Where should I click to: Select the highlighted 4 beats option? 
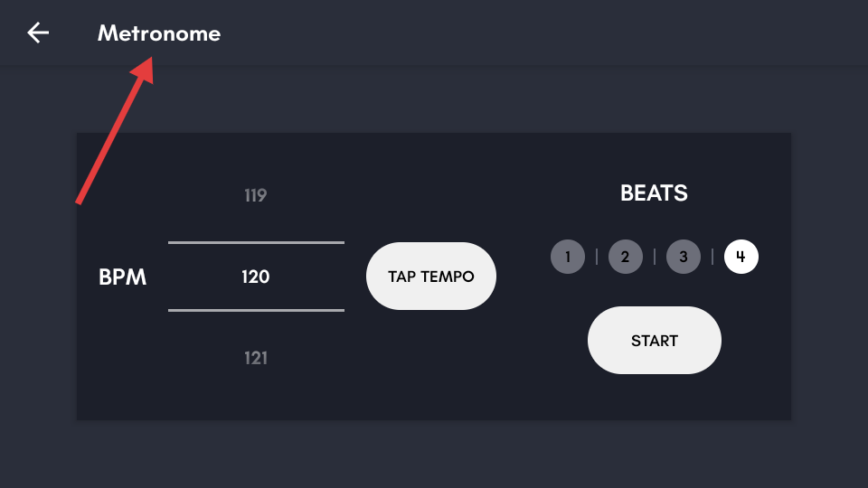[x=741, y=257]
